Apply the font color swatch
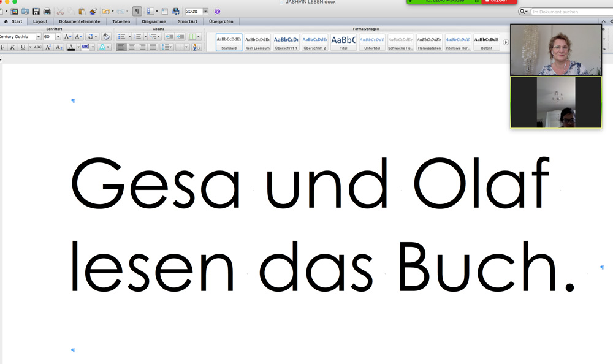 (70, 47)
